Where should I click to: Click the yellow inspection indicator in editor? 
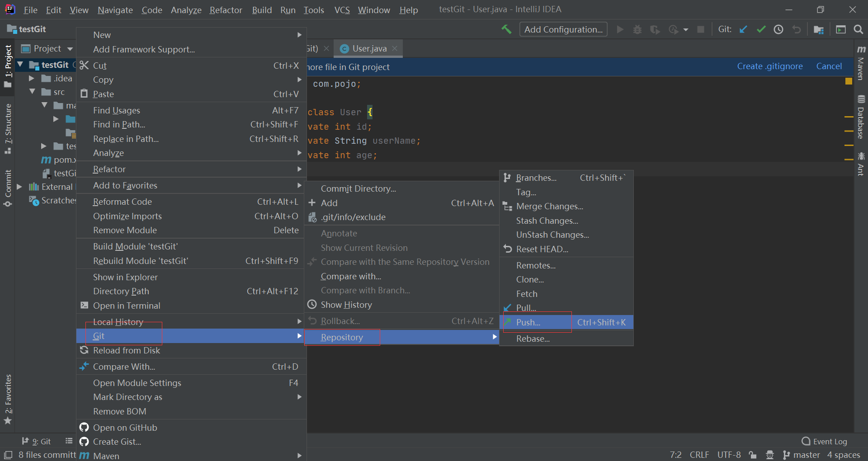[x=849, y=81]
